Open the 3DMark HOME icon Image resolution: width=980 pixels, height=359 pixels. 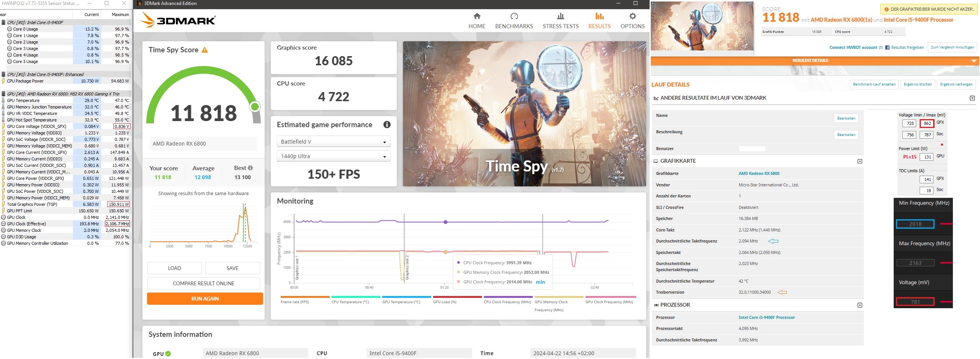tap(477, 16)
